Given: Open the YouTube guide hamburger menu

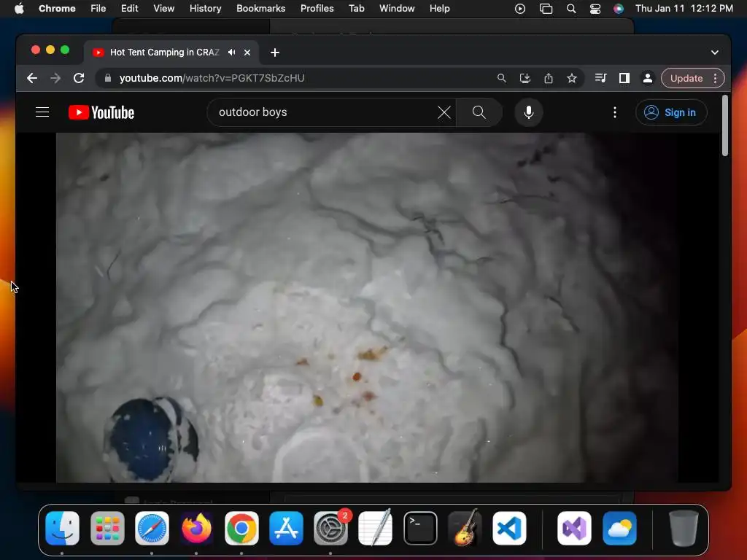Looking at the screenshot, I should 42,112.
